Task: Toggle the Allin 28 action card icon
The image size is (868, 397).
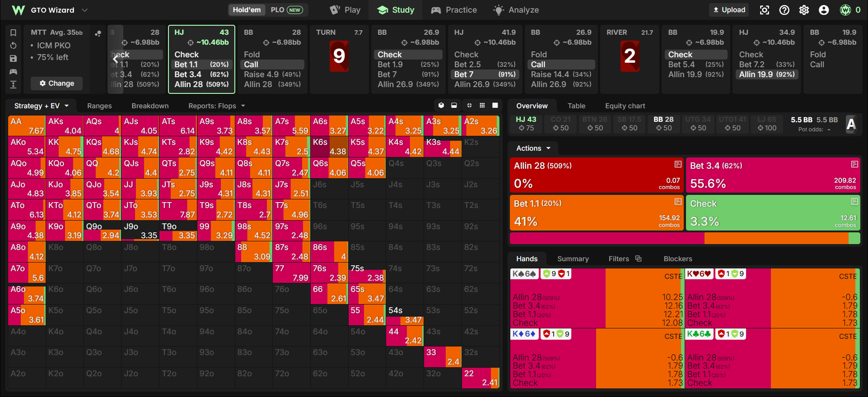Action: click(x=678, y=164)
